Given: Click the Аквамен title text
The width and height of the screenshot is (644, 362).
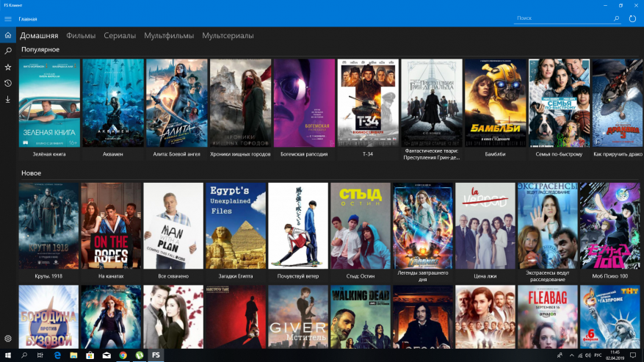Looking at the screenshot, I should [113, 154].
